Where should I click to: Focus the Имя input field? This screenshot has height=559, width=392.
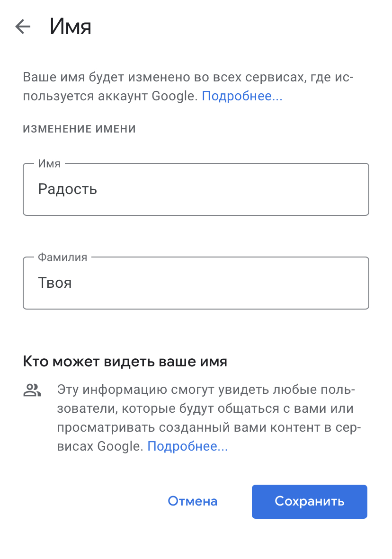click(x=196, y=189)
